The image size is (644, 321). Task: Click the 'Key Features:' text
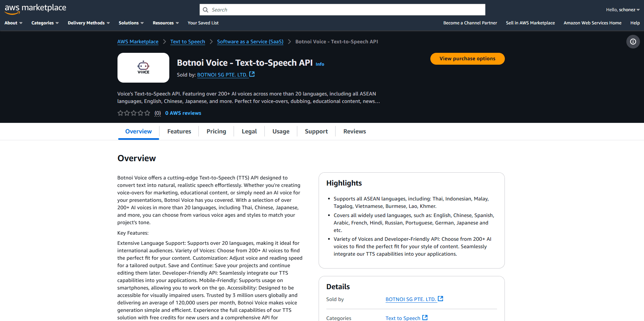click(133, 233)
